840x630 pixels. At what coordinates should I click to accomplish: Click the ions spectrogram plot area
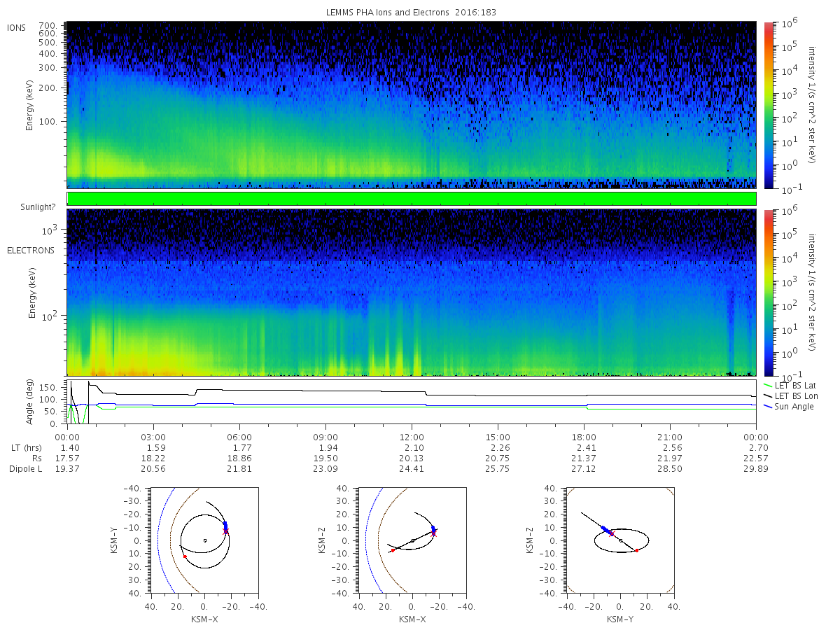(412, 105)
